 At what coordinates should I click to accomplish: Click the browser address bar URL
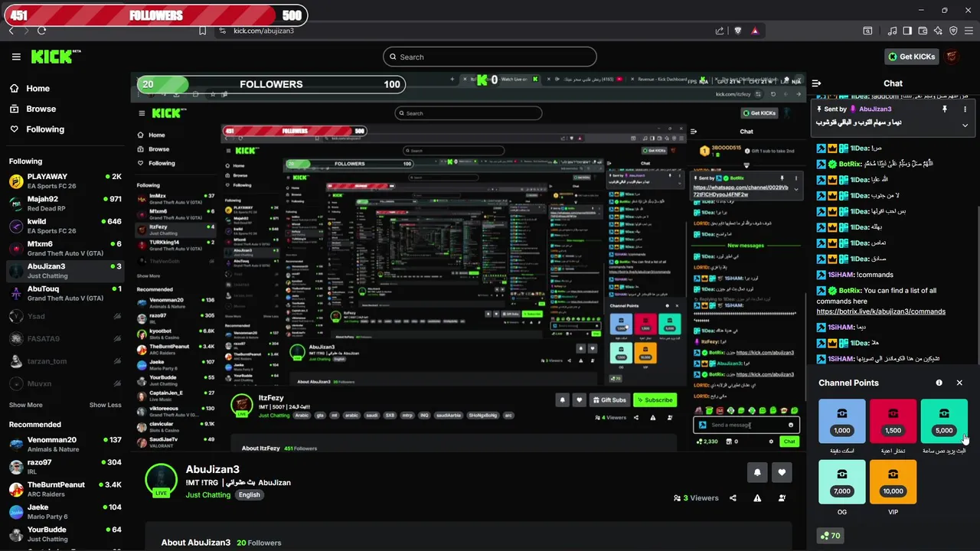pos(264,31)
